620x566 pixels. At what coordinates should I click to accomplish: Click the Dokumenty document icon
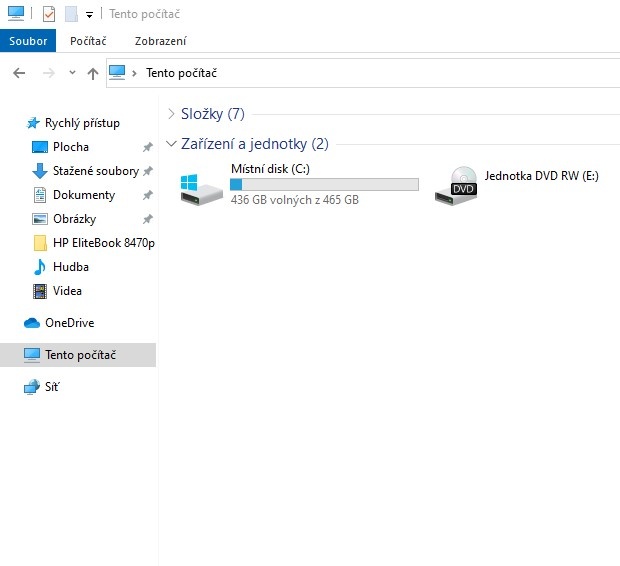(x=40, y=195)
